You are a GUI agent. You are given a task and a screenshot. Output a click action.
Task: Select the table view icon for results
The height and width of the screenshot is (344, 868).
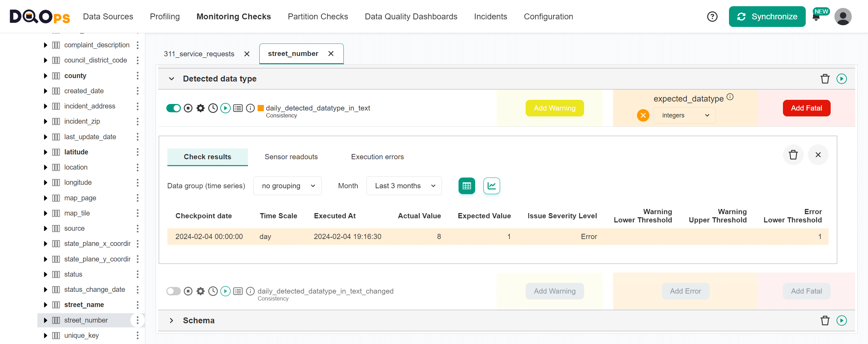tap(467, 186)
